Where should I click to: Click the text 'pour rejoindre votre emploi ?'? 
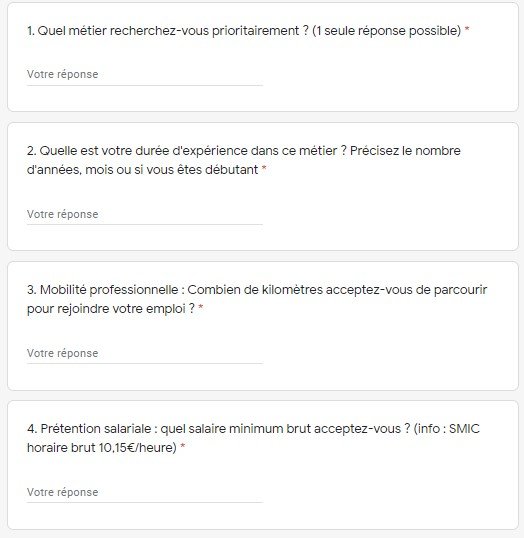coord(111,309)
